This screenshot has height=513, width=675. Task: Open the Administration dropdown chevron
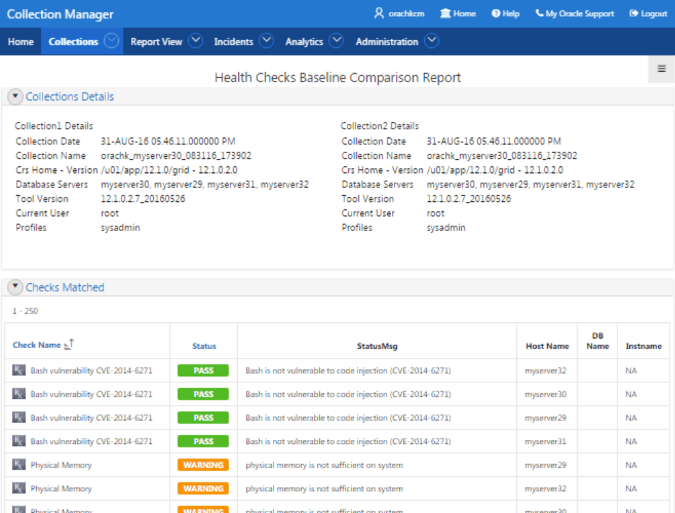[431, 41]
